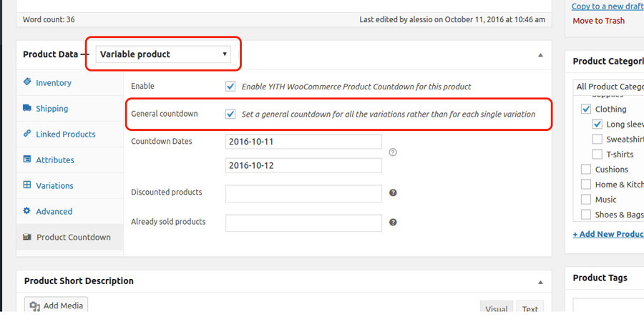
Task: Click the Add Media icon
Action: tap(35, 306)
